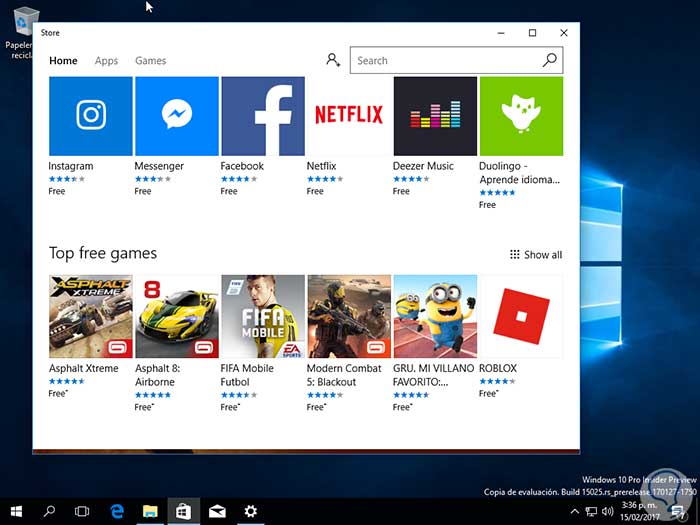
Task: Click Show all for top free games
Action: coord(536,254)
